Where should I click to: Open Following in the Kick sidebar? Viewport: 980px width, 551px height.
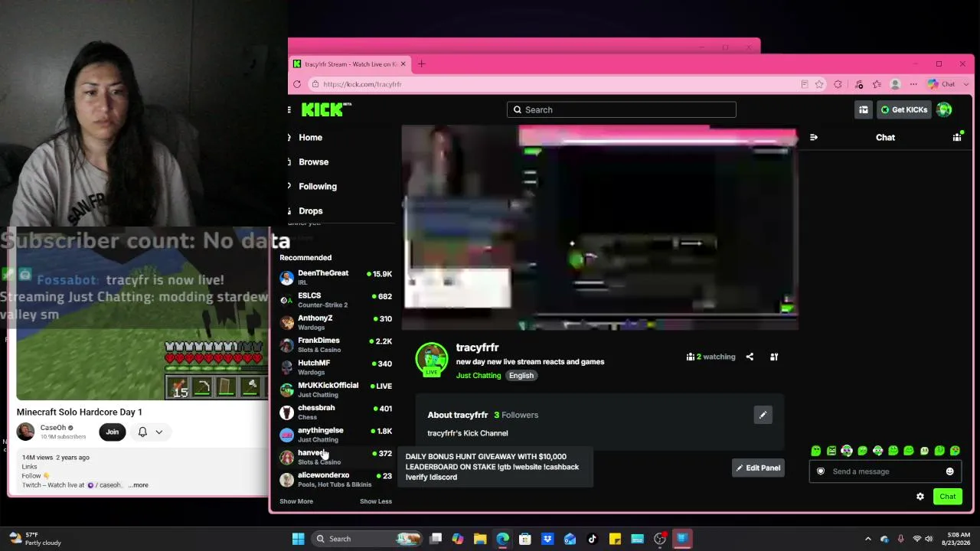tap(318, 187)
